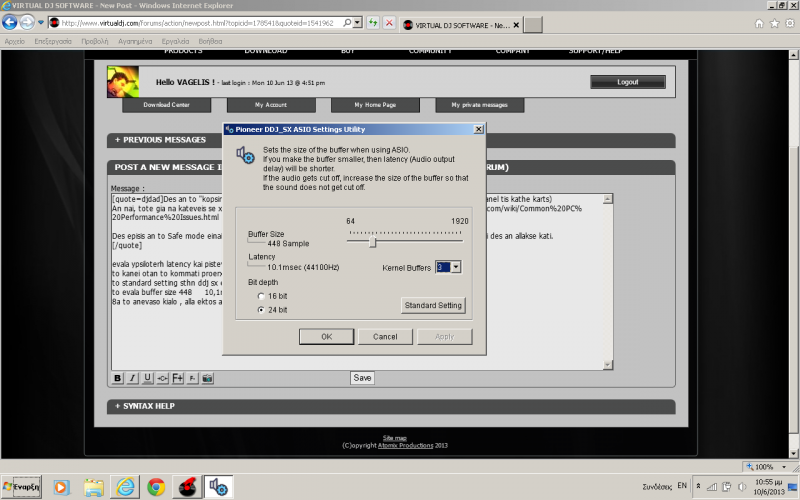
Task: Open the Αρχείο menu
Action: point(14,41)
